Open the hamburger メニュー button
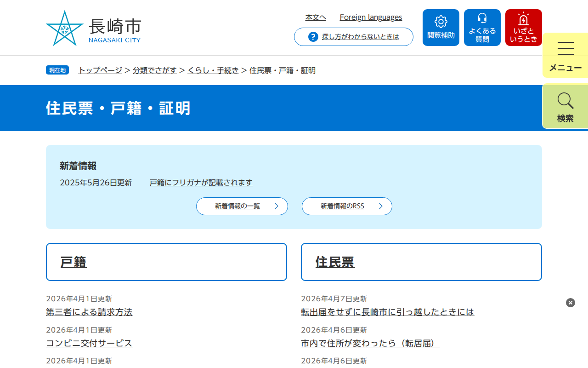This screenshot has width=588, height=368. (x=565, y=55)
